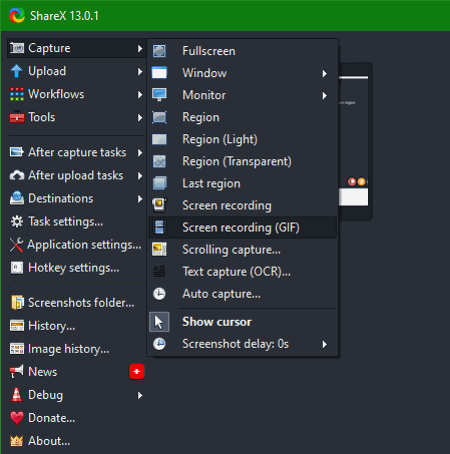Image resolution: width=450 pixels, height=454 pixels.
Task: Open Application settings... label
Action: click(x=84, y=245)
